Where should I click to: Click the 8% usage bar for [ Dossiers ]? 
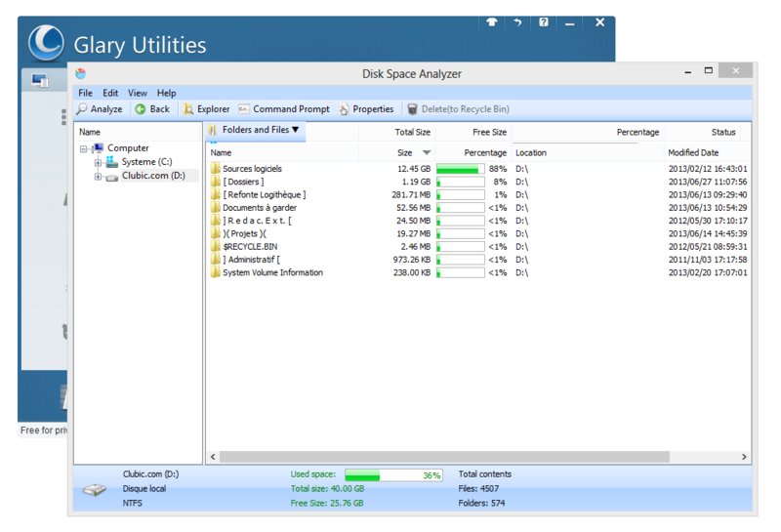tap(460, 182)
